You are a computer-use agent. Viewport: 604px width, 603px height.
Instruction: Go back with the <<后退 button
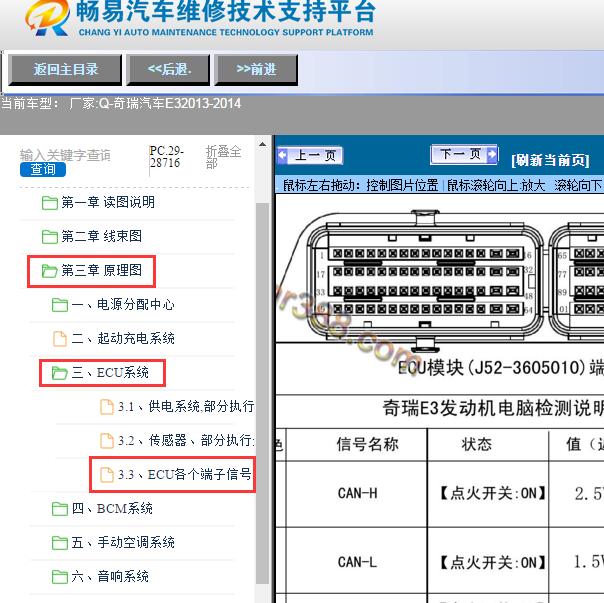(168, 70)
